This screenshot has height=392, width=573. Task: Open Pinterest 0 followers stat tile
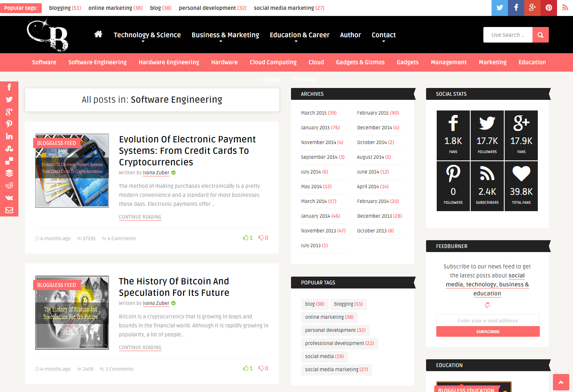(453, 186)
